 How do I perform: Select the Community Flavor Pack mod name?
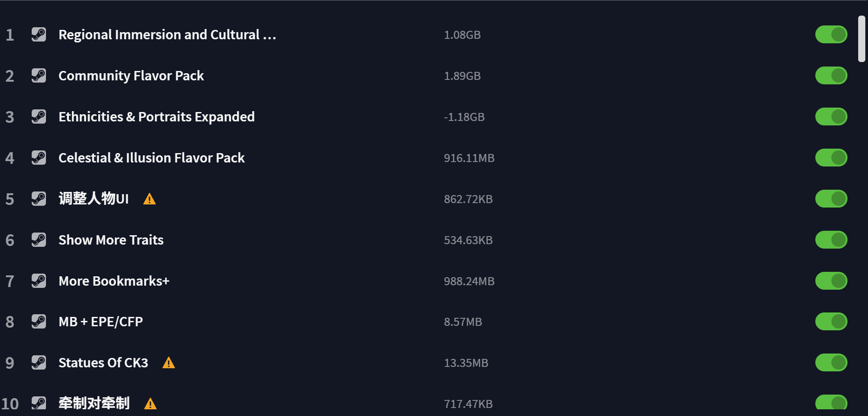(131, 76)
